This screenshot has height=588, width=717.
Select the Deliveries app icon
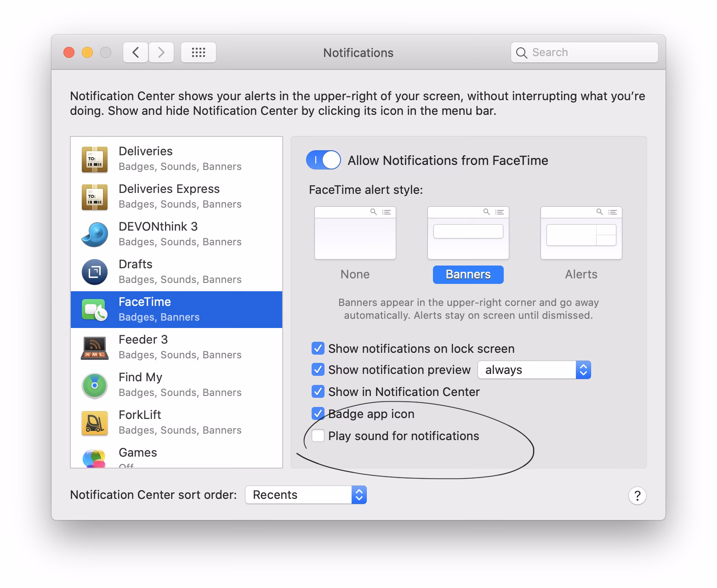94,158
